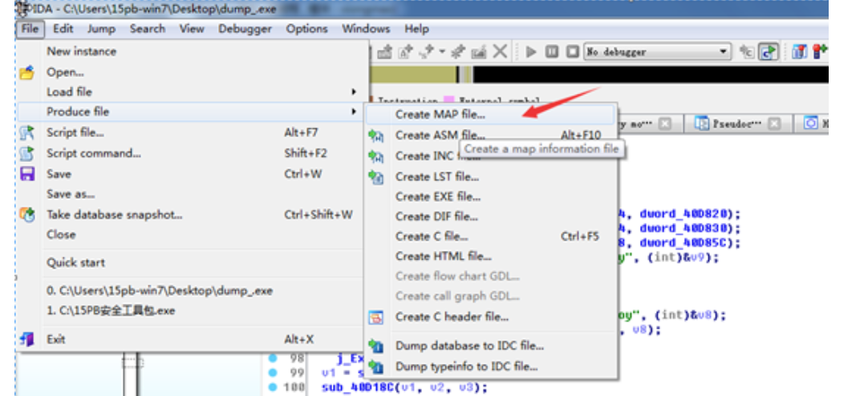The width and height of the screenshot is (868, 396).
Task: Click the toolbar icon left of the X icon
Action: (478, 52)
